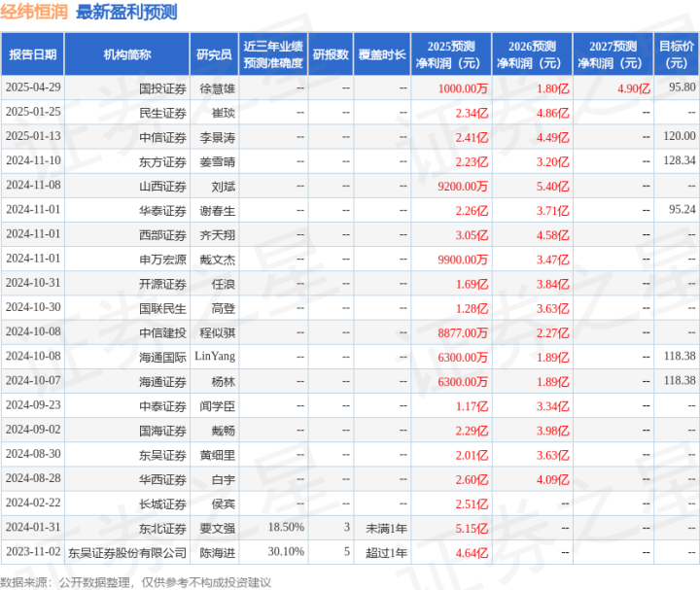Select the 2026预测净利润 column header
Viewport: 700px width, 590px height.
(x=532, y=54)
